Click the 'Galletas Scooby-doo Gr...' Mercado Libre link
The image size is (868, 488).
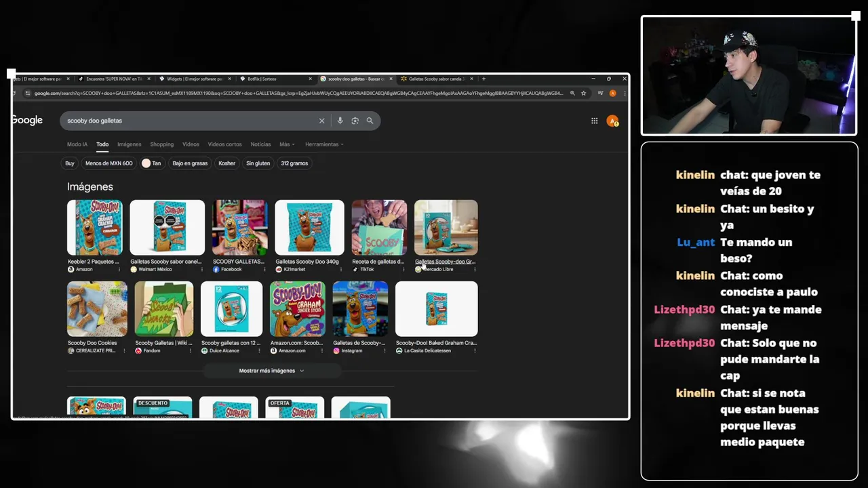[445, 262]
